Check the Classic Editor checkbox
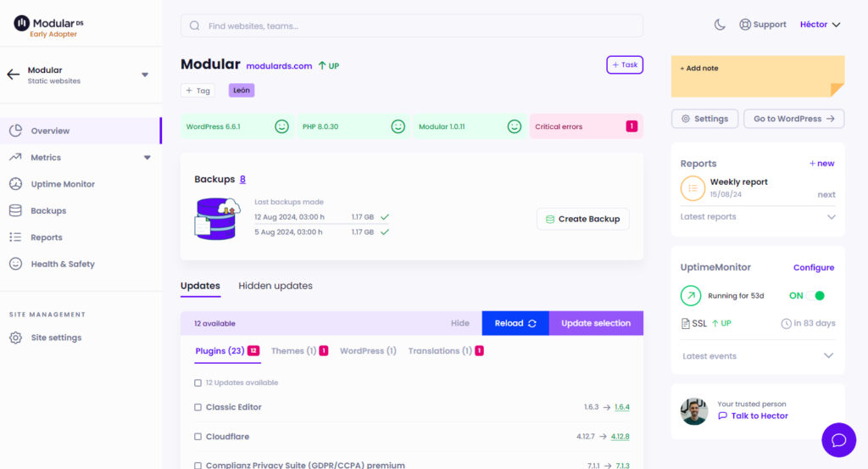Screen dimensions: 868x469 pos(198,407)
